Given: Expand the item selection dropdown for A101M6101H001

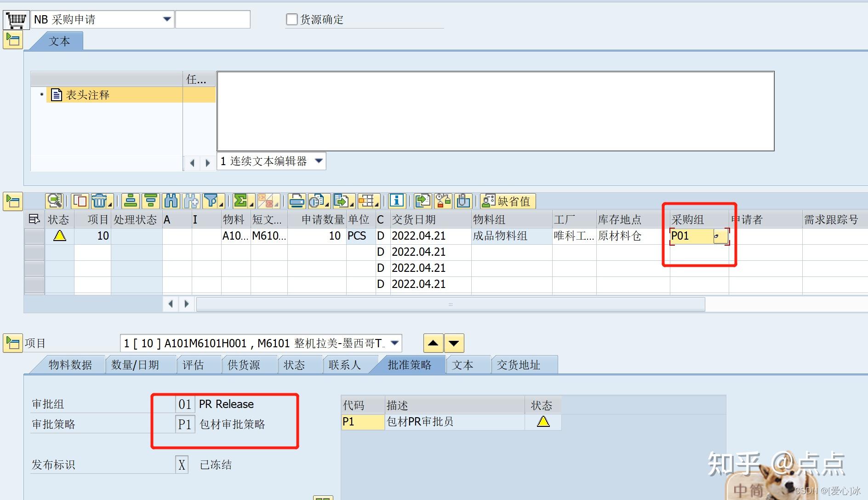Looking at the screenshot, I should 393,343.
